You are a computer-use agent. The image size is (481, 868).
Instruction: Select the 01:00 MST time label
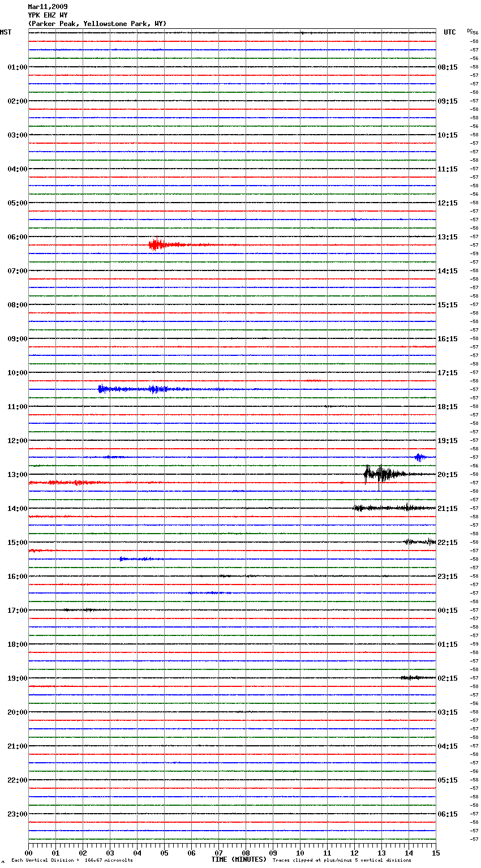pyautogui.click(x=18, y=67)
